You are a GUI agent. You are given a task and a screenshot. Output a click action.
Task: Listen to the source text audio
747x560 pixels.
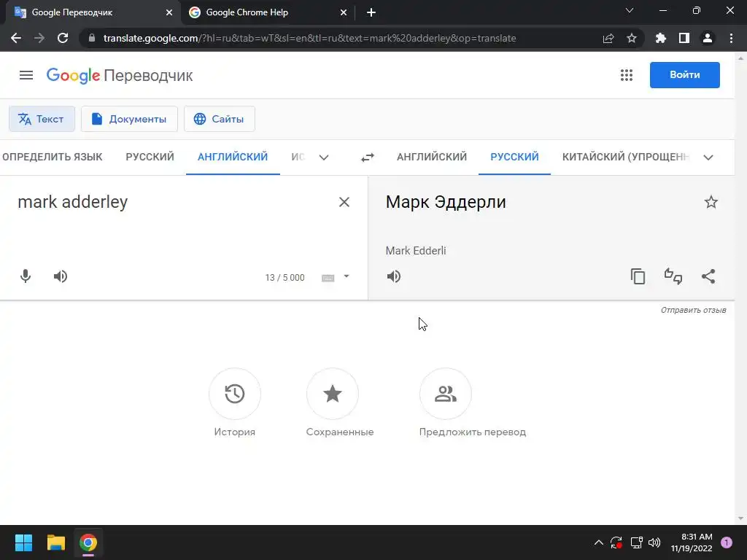click(x=61, y=276)
